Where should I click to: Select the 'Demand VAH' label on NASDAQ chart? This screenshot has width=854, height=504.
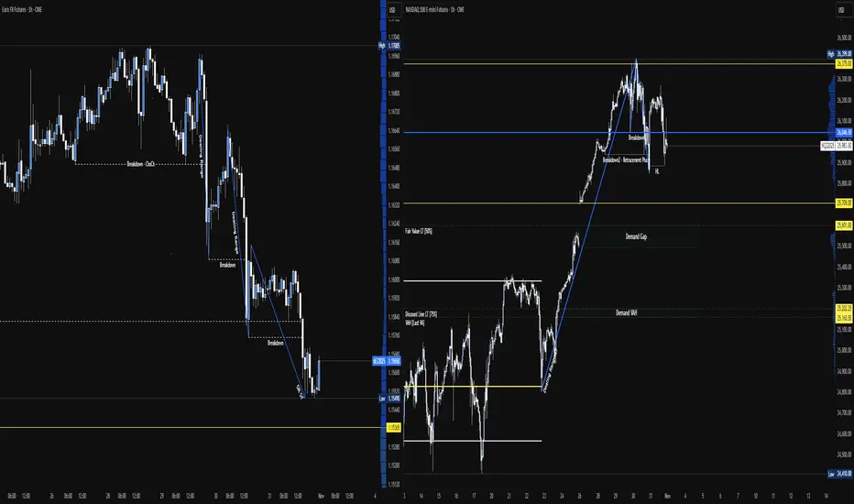pyautogui.click(x=627, y=312)
